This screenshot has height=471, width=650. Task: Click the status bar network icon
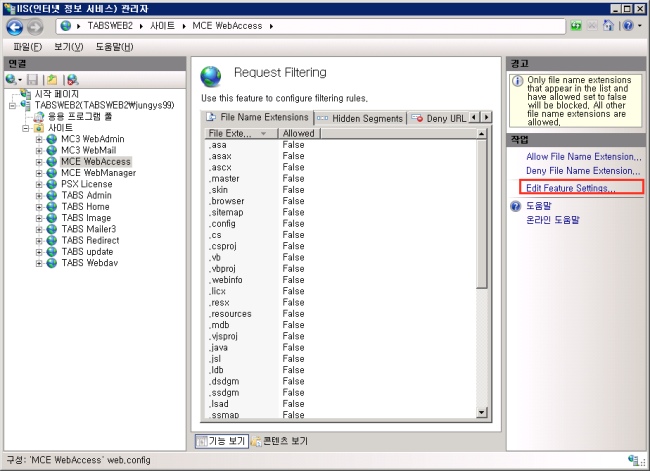tap(634, 460)
